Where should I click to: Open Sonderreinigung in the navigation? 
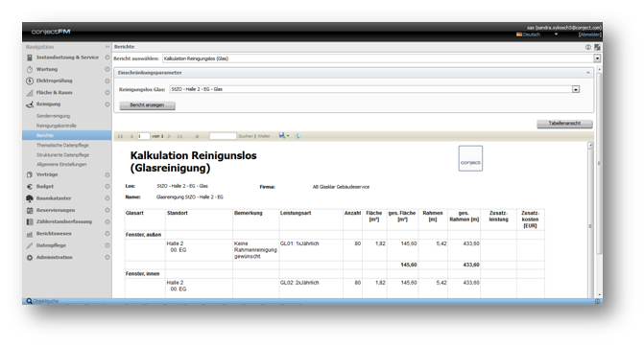tap(53, 116)
